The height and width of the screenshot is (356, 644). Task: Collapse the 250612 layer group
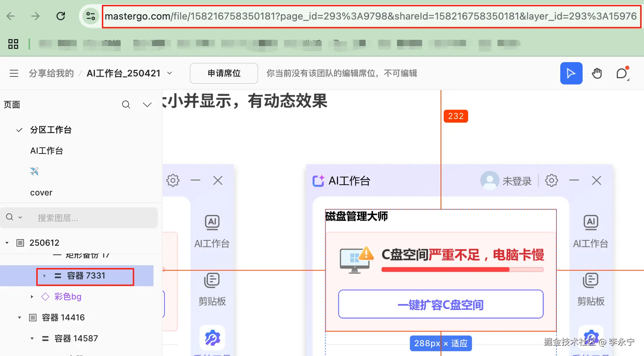click(x=7, y=243)
